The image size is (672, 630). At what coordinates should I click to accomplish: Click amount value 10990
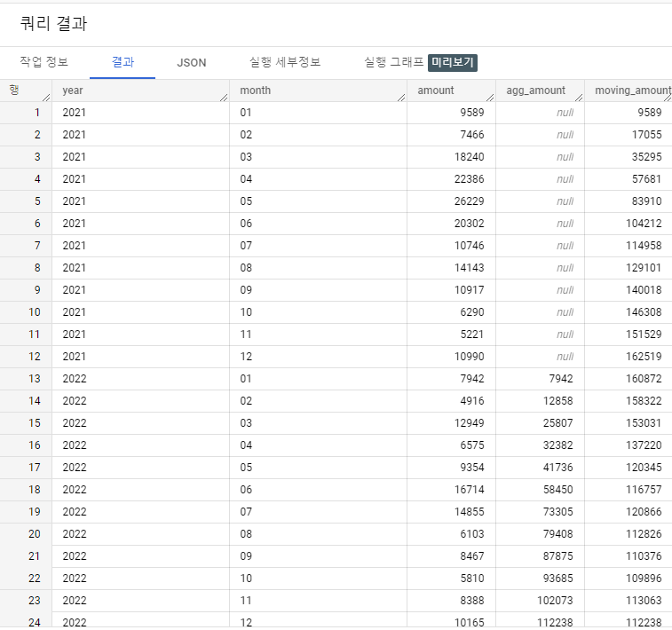tap(470, 357)
